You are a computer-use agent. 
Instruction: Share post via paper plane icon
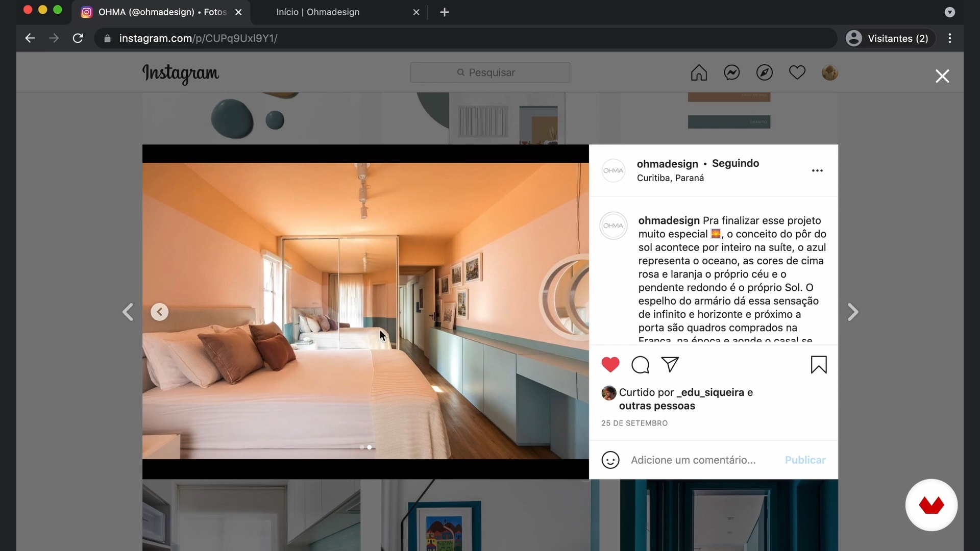tap(670, 364)
